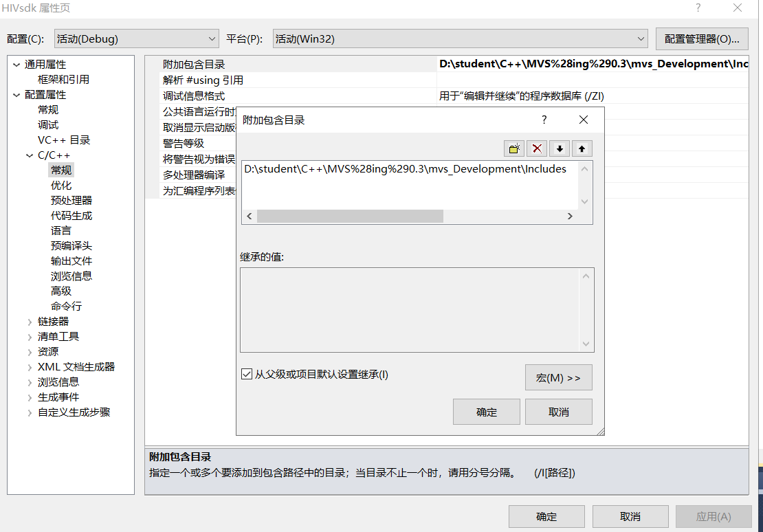
Task: Select 预编译头 in the tree
Action: 71,246
